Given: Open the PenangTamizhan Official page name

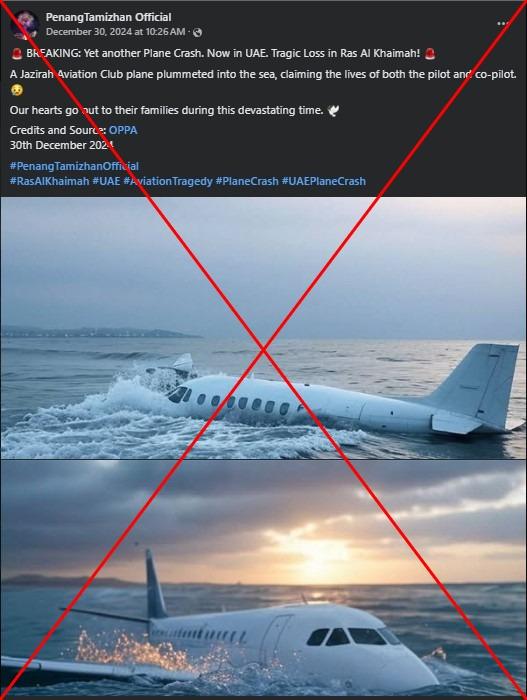Looking at the screenshot, I should click(x=109, y=17).
